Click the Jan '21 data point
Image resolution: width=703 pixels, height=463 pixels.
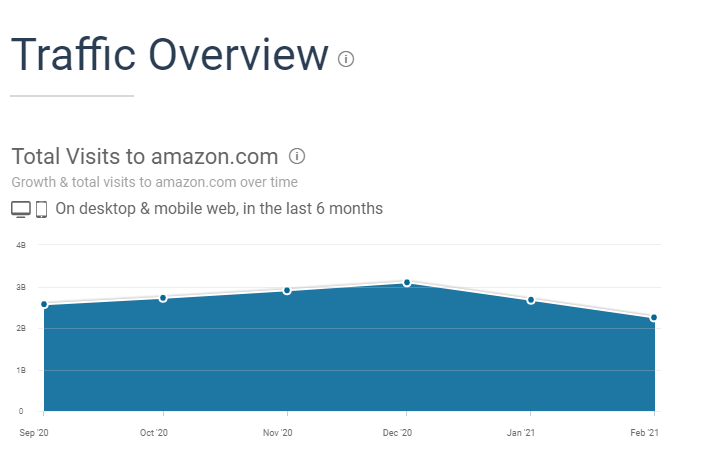530,300
